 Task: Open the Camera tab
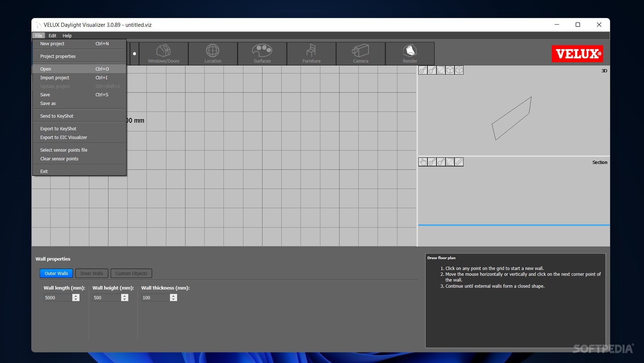pyautogui.click(x=361, y=54)
